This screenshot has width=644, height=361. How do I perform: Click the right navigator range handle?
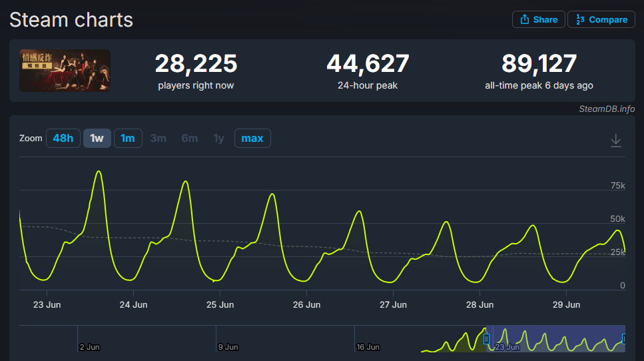624,339
